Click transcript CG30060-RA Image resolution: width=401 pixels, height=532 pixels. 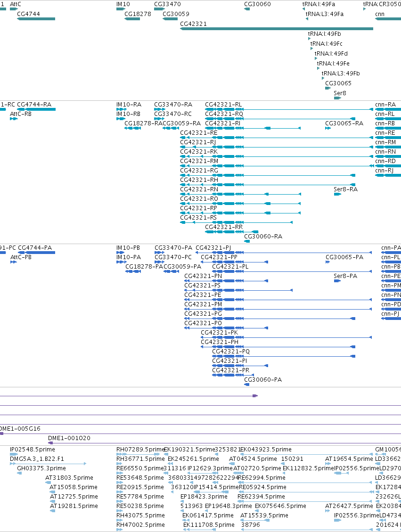tap(247, 241)
